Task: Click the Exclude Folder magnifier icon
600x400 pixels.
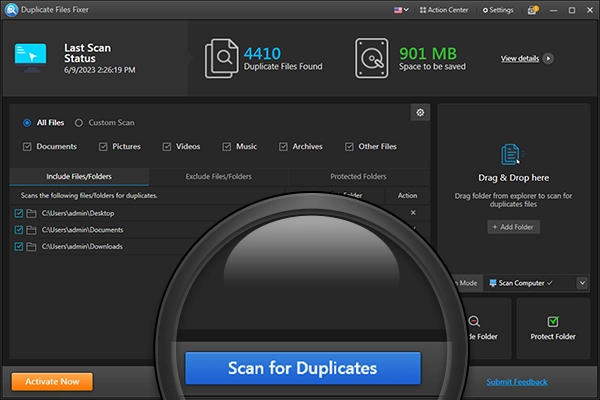Action: (474, 321)
